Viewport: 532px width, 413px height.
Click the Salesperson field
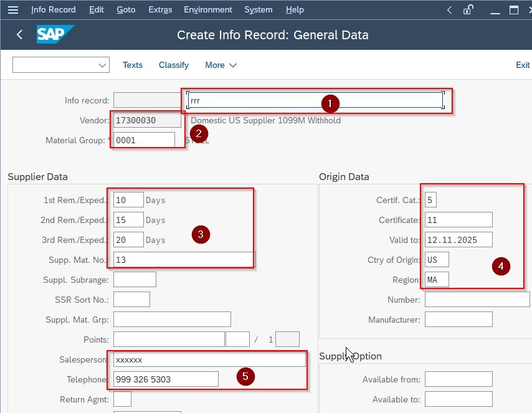pyautogui.click(x=209, y=359)
